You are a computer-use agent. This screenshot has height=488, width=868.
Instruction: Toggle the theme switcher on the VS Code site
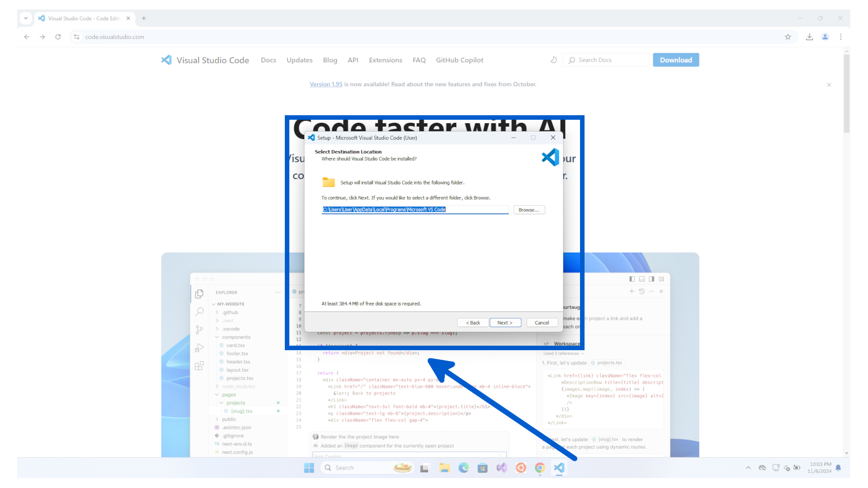tap(553, 60)
